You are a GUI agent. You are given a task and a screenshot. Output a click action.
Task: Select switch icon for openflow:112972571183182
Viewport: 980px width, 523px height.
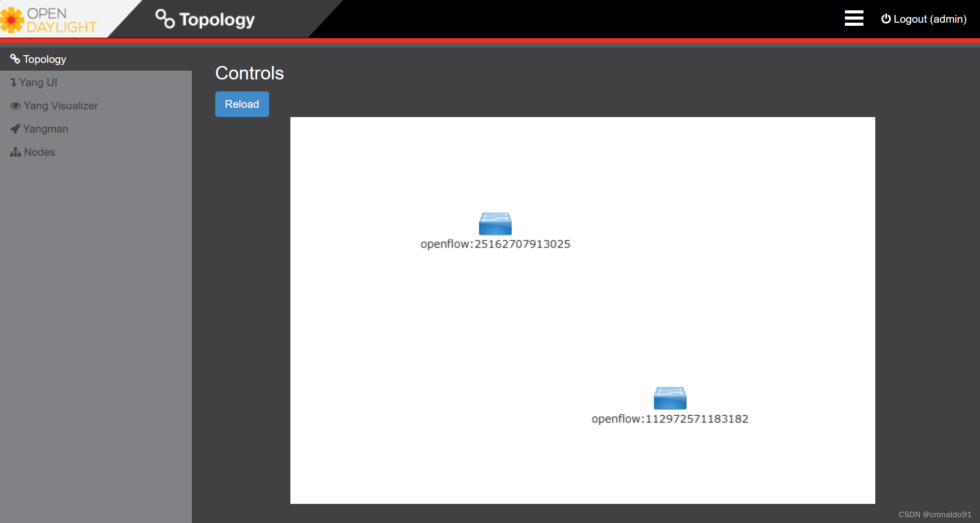(x=670, y=398)
